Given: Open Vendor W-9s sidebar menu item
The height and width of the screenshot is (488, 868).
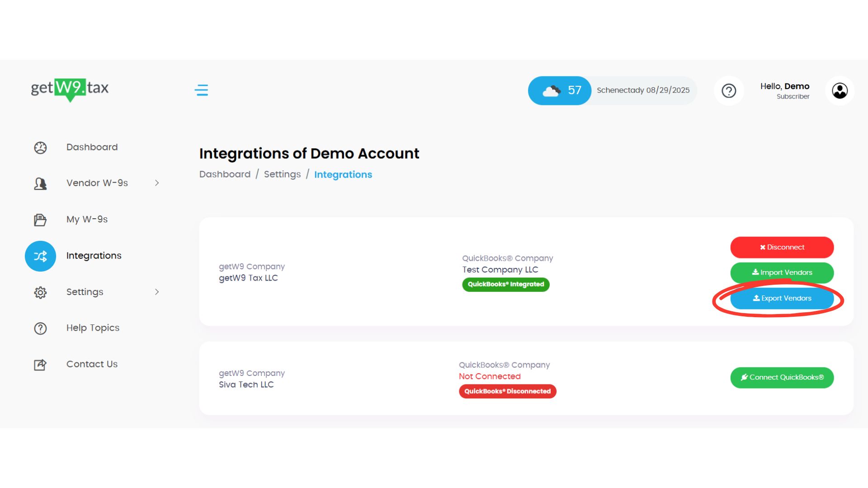Looking at the screenshot, I should coord(97,183).
